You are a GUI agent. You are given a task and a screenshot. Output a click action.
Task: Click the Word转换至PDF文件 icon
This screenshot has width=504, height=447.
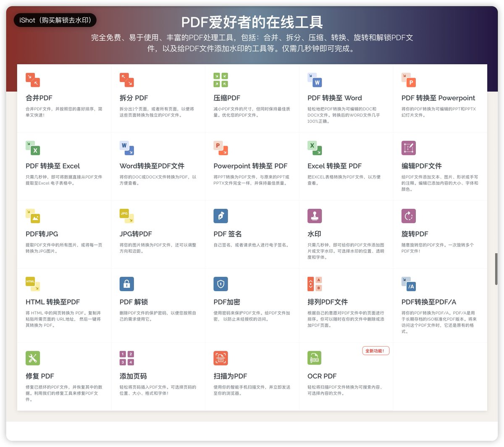127,148
